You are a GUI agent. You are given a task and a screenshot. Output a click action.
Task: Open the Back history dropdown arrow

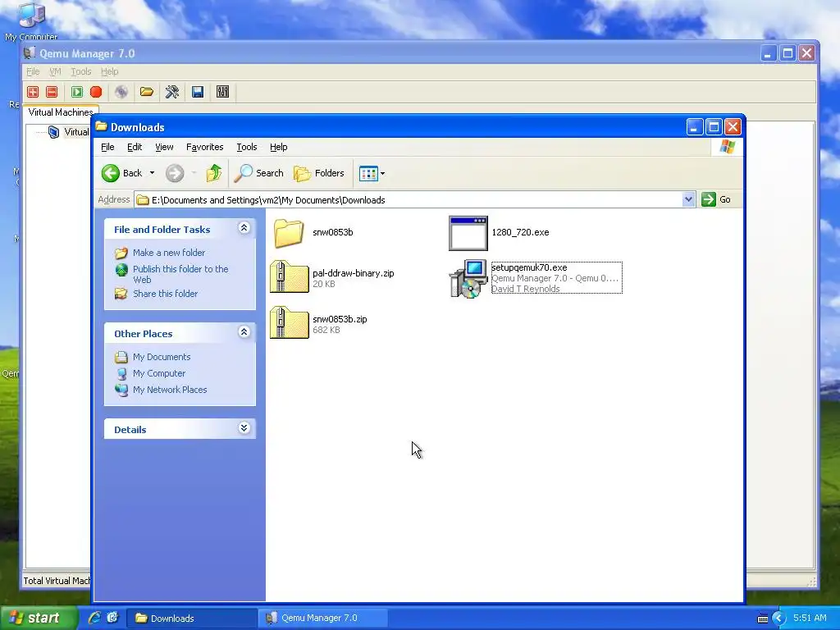152,173
